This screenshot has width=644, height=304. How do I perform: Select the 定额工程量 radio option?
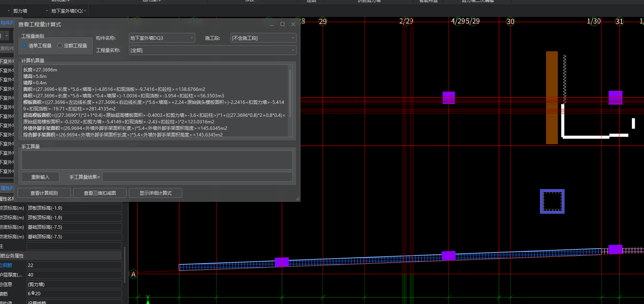[x=72, y=46]
